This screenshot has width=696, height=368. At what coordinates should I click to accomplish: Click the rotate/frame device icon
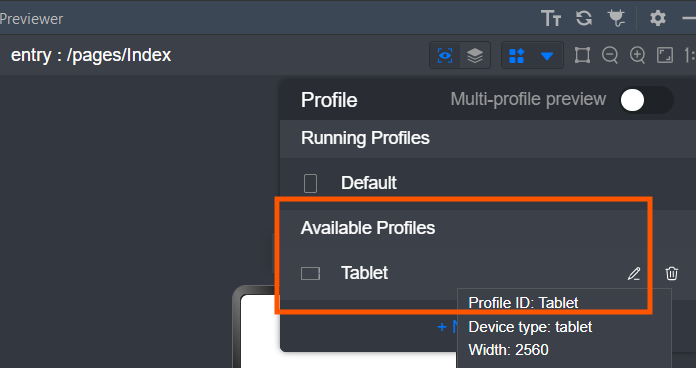click(582, 55)
